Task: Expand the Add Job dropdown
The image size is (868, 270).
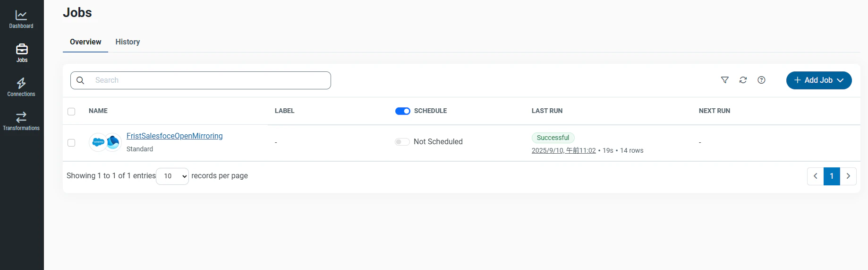Action: [819, 80]
